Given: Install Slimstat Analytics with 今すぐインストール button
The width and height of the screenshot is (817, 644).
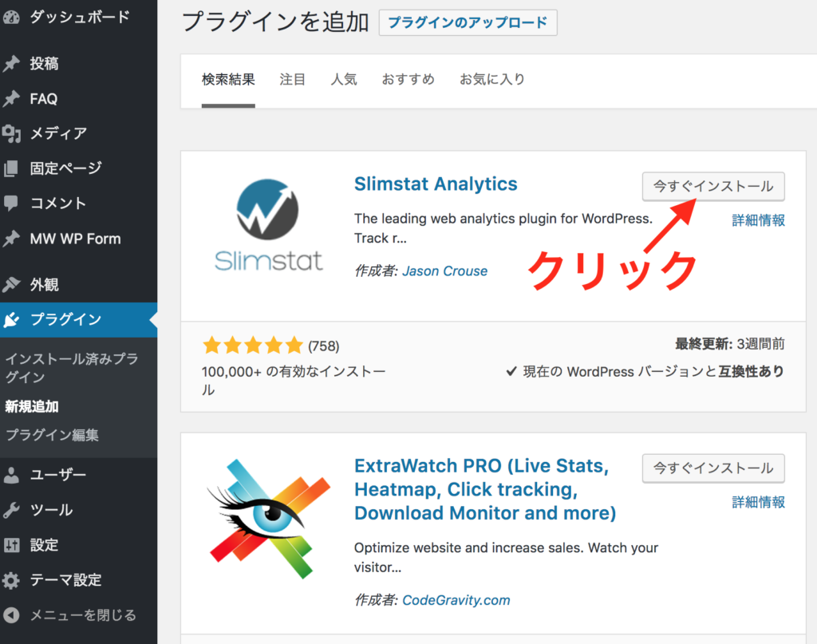Looking at the screenshot, I should coord(712,187).
